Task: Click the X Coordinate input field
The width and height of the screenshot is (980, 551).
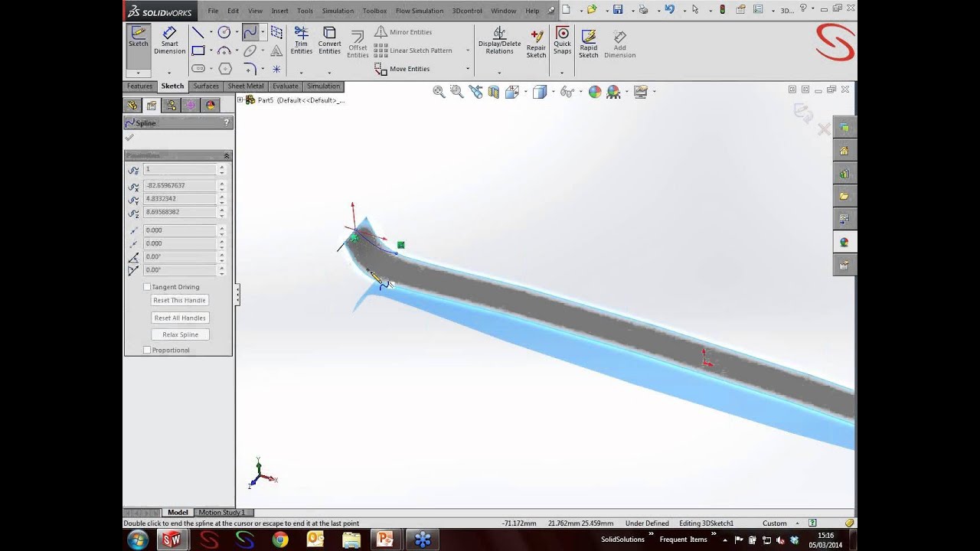Action: (181, 185)
